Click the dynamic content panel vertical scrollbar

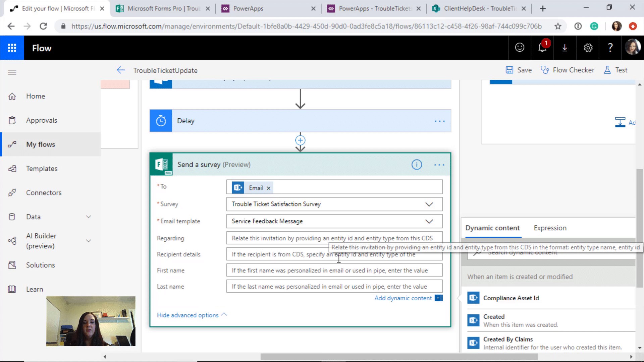coord(639,228)
